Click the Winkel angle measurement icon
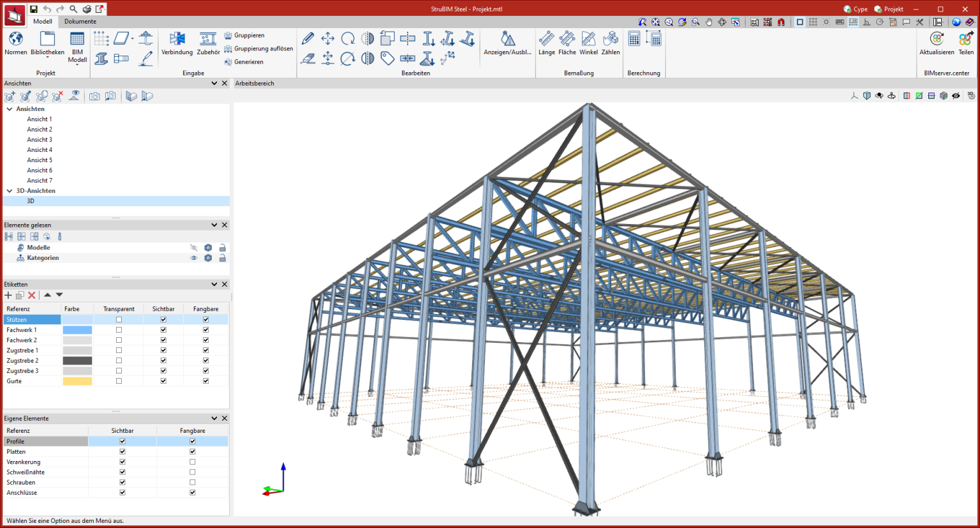 pos(588,40)
